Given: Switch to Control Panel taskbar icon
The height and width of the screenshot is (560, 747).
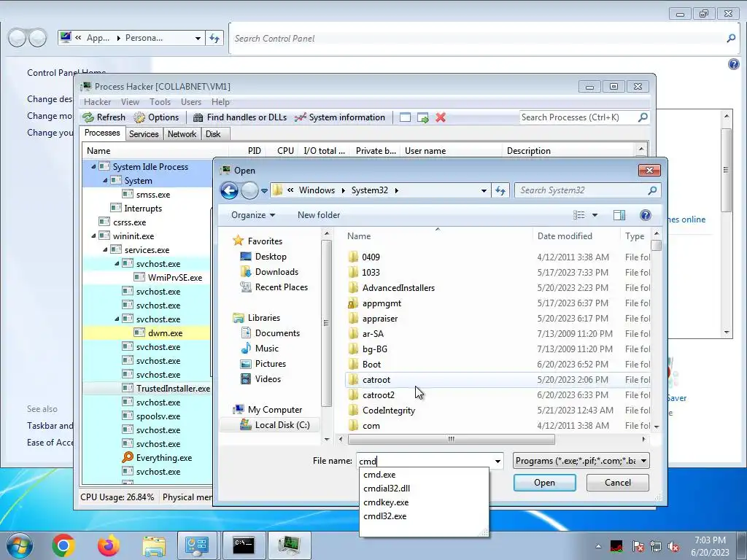Looking at the screenshot, I should 197,545.
